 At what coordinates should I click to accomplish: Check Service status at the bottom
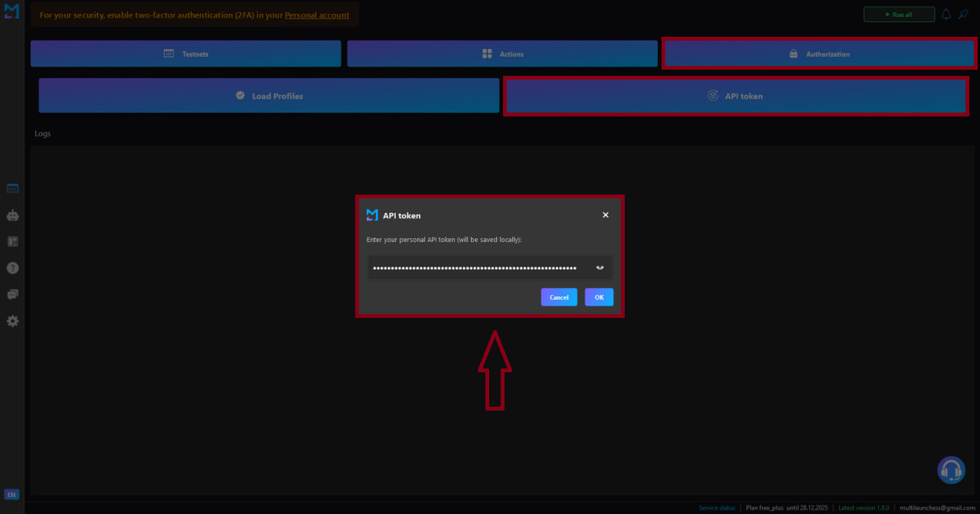point(717,507)
